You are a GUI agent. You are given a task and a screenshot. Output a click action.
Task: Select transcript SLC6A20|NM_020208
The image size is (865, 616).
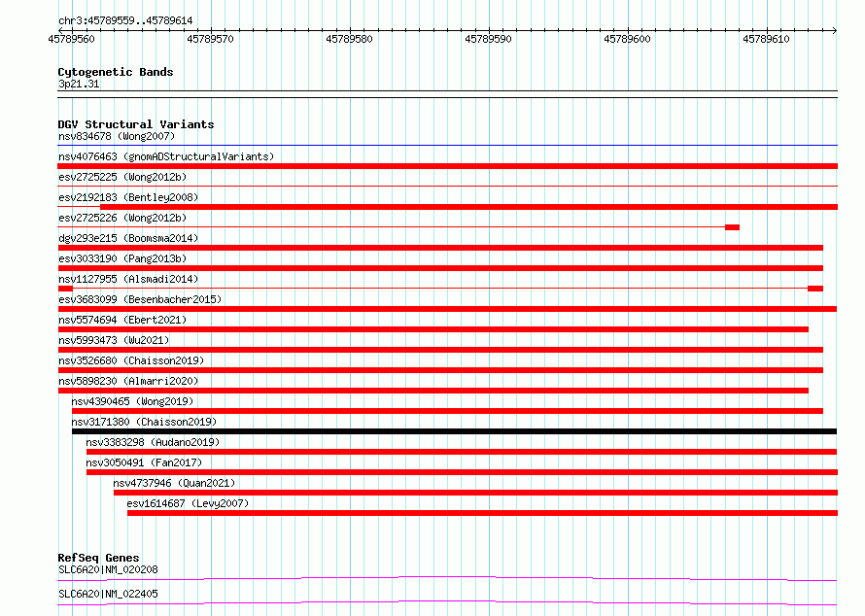(108, 569)
